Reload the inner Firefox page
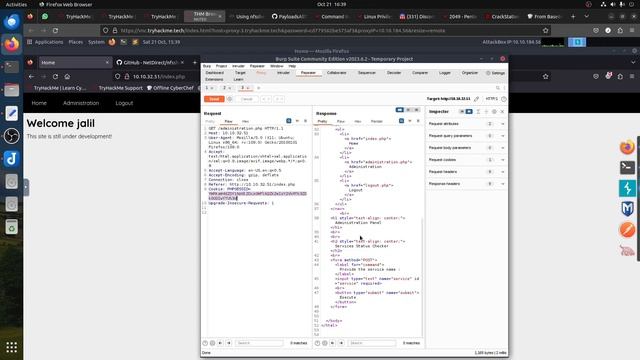 (55, 76)
